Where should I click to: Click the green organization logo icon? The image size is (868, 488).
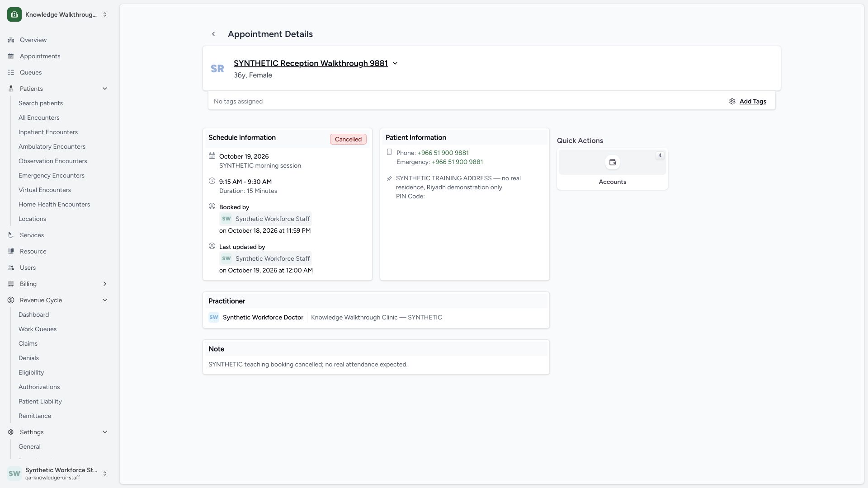pyautogui.click(x=14, y=14)
